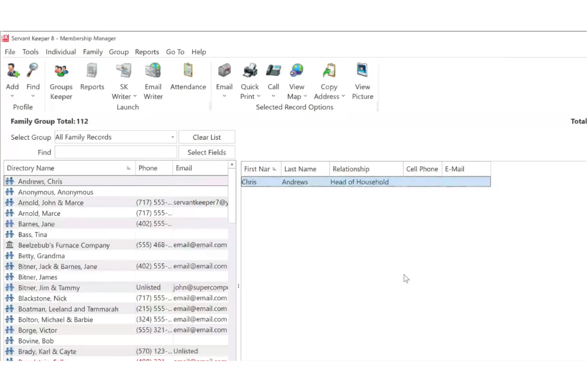Click the Select Fields button

pos(207,152)
